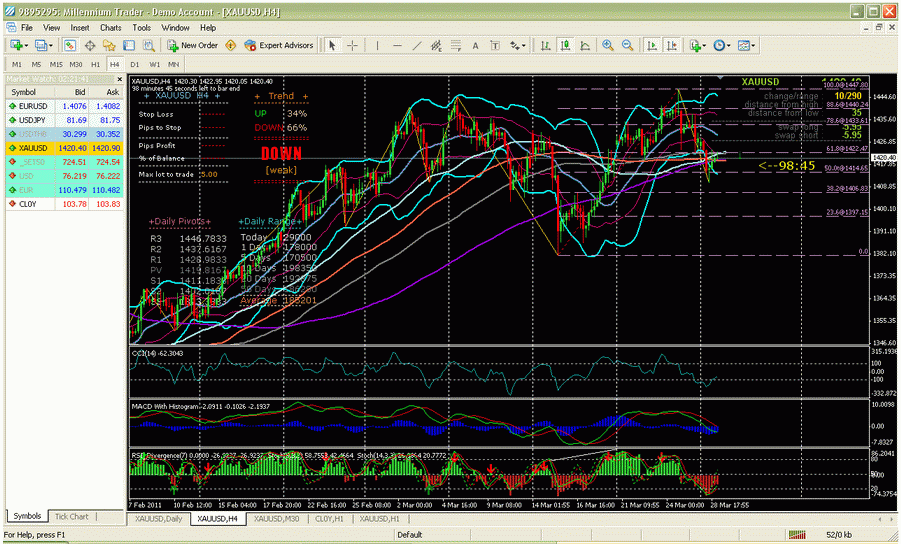The height and width of the screenshot is (544, 901).
Task: Draw a vertical line tool
Action: [x=377, y=45]
